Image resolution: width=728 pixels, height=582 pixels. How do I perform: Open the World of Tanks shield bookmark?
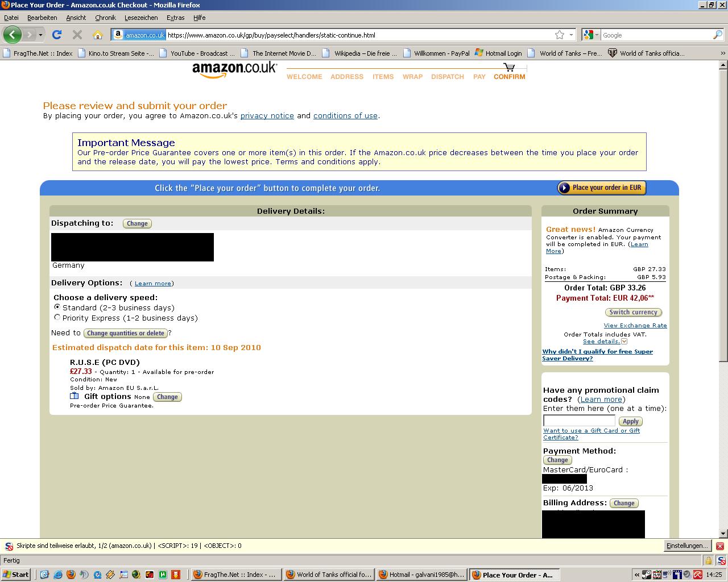(x=646, y=53)
